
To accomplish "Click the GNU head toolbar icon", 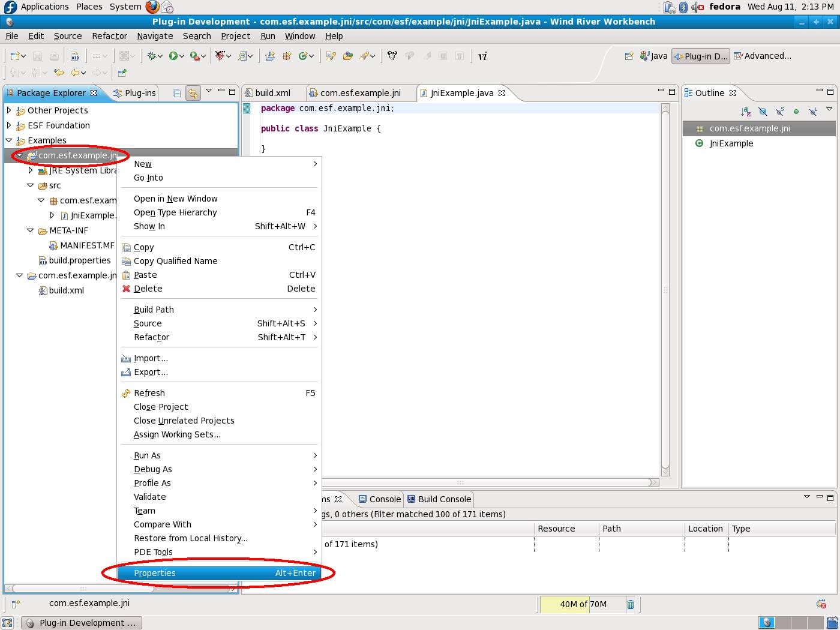I will click(x=392, y=56).
